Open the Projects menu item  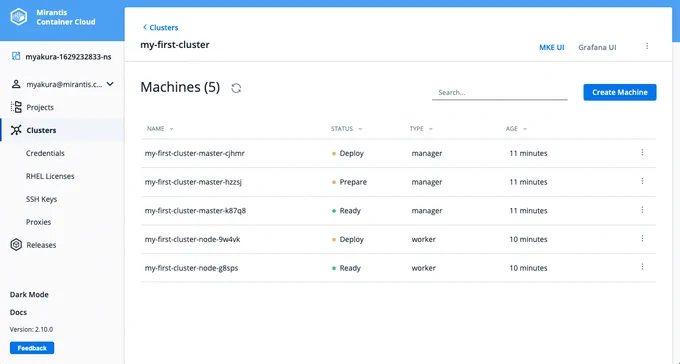pos(40,107)
